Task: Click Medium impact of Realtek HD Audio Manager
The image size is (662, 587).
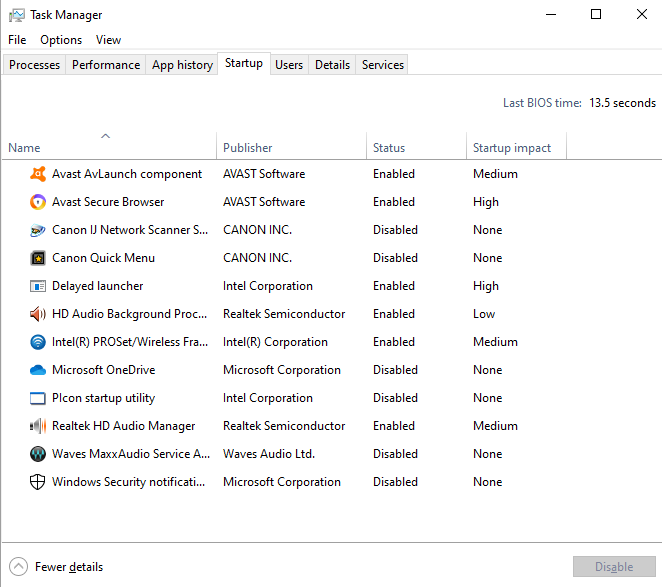Action: pyautogui.click(x=495, y=426)
